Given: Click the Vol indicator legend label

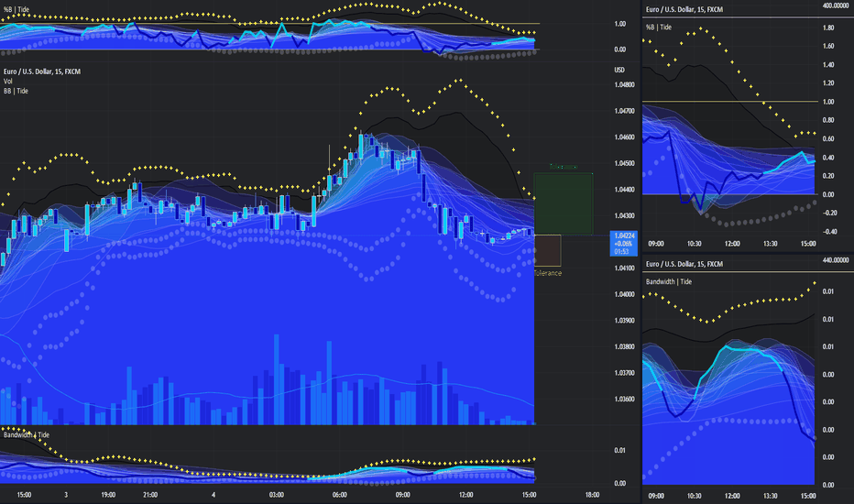Looking at the screenshot, I should [x=8, y=82].
